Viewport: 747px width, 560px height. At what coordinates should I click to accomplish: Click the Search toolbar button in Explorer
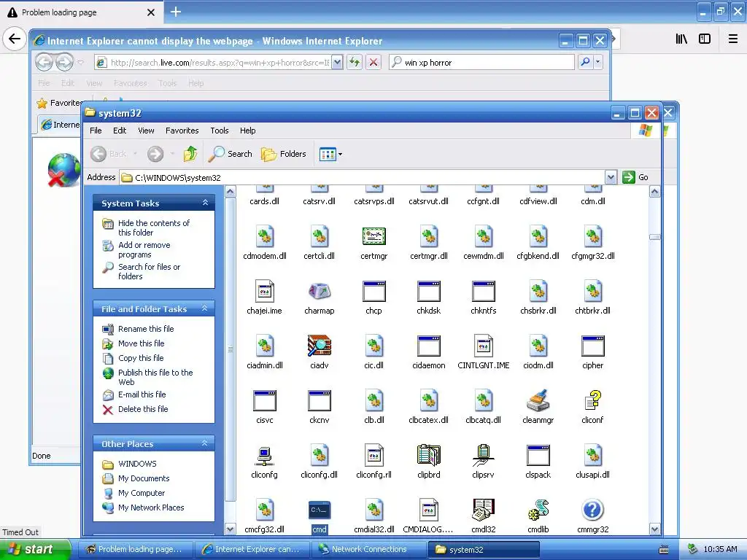231,154
